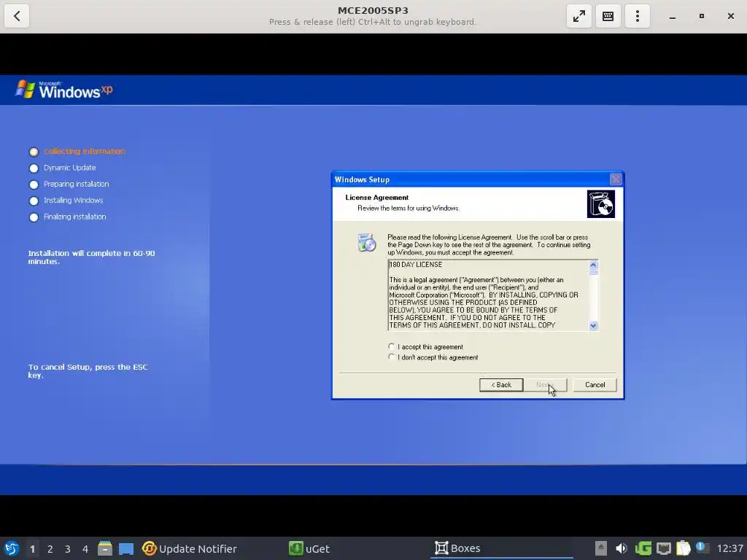The image size is (747, 560).
Task: Select 'I don't accept this agreement' option
Action: [x=391, y=357]
